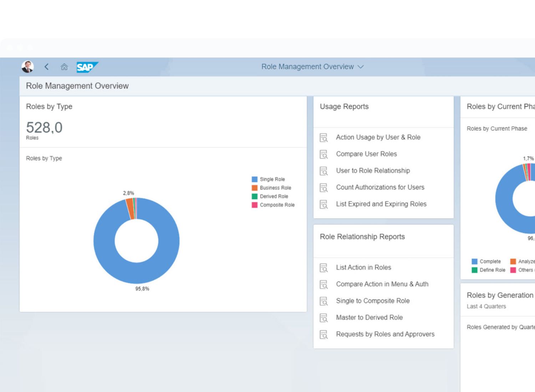Click the Roles by Type card header
This screenshot has height=392, width=535.
tap(49, 107)
